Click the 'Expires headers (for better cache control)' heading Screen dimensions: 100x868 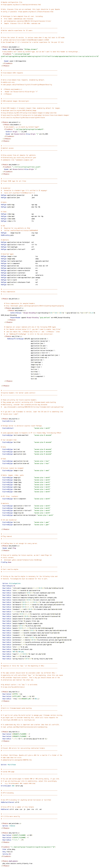pos(18,393)
